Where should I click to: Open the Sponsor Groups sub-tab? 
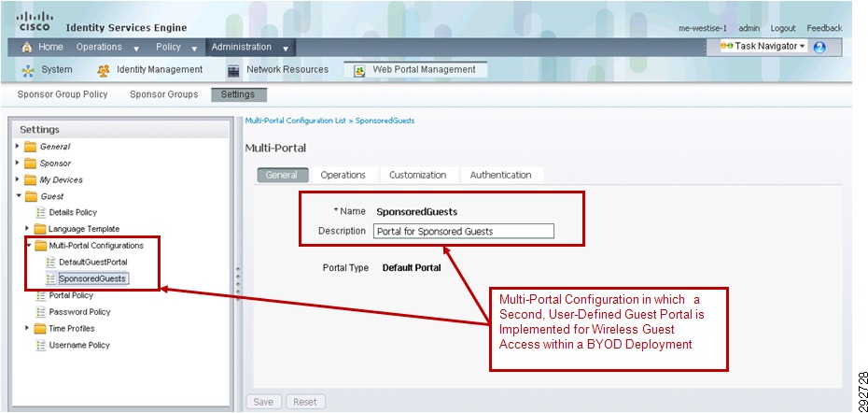[x=164, y=94]
